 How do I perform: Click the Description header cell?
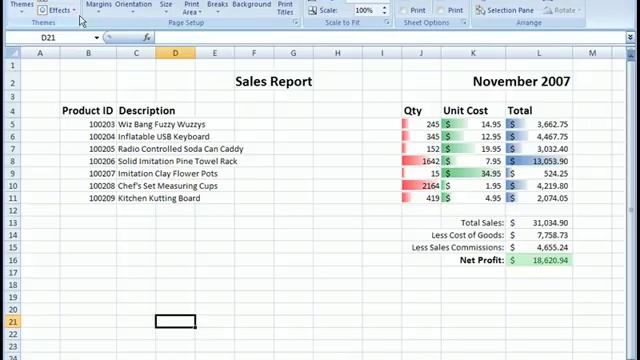click(x=147, y=111)
